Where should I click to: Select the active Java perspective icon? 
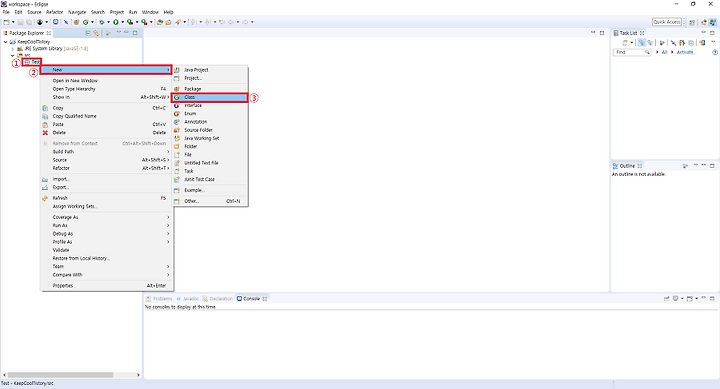coord(713,22)
